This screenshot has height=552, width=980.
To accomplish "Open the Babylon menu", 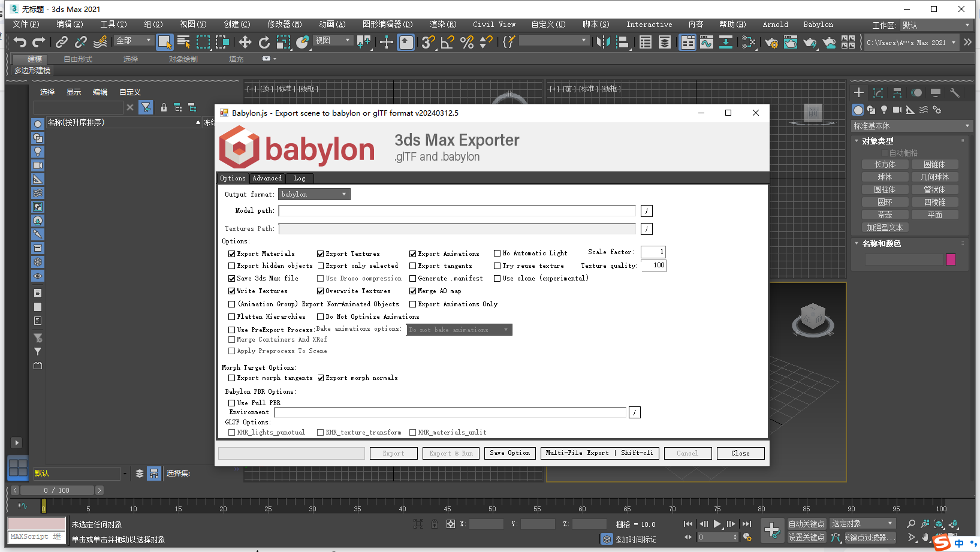I will click(818, 25).
